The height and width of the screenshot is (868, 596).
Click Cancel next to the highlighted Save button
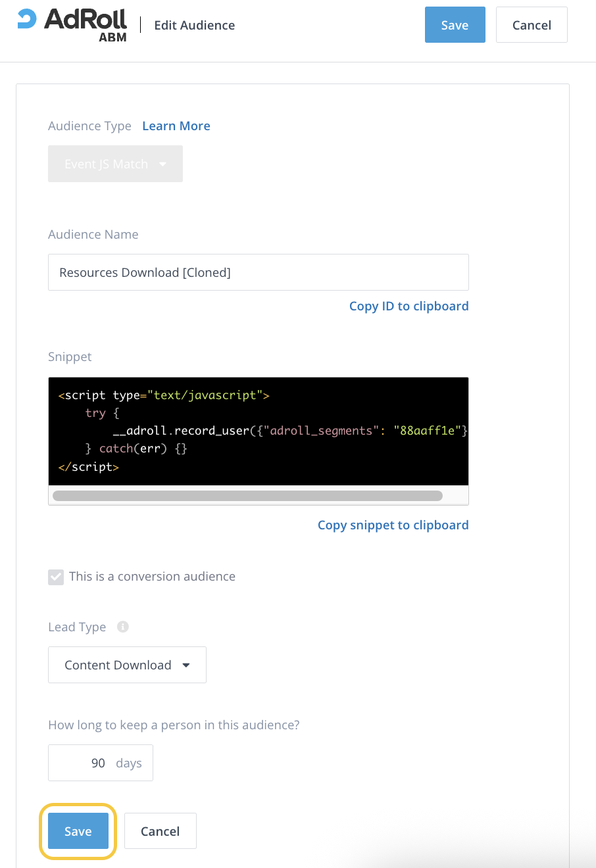(x=160, y=831)
